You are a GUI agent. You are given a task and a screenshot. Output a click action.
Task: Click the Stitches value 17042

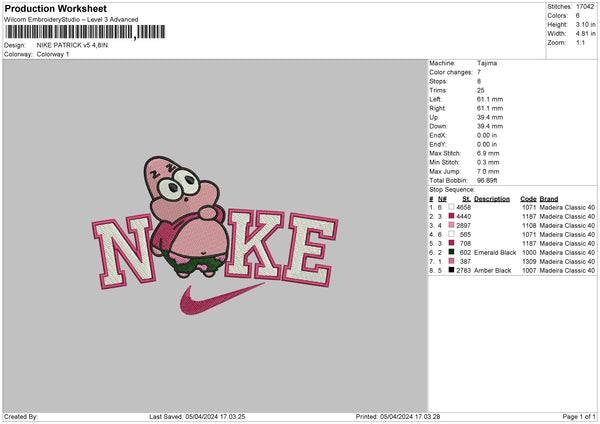click(x=585, y=7)
